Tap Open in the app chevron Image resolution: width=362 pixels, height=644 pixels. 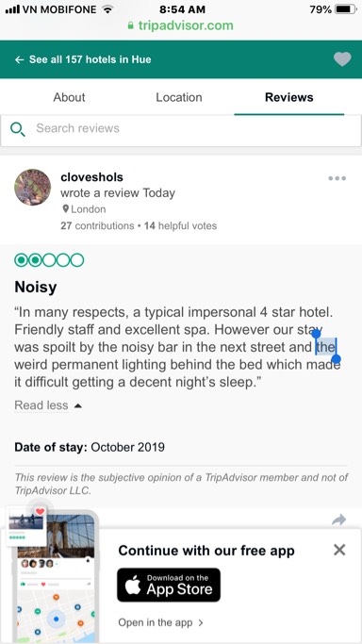201,622
